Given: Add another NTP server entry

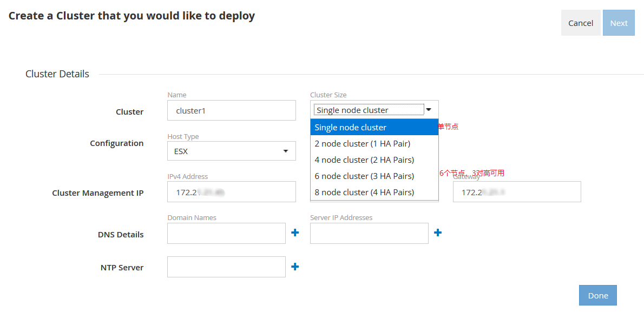Looking at the screenshot, I should (x=295, y=267).
